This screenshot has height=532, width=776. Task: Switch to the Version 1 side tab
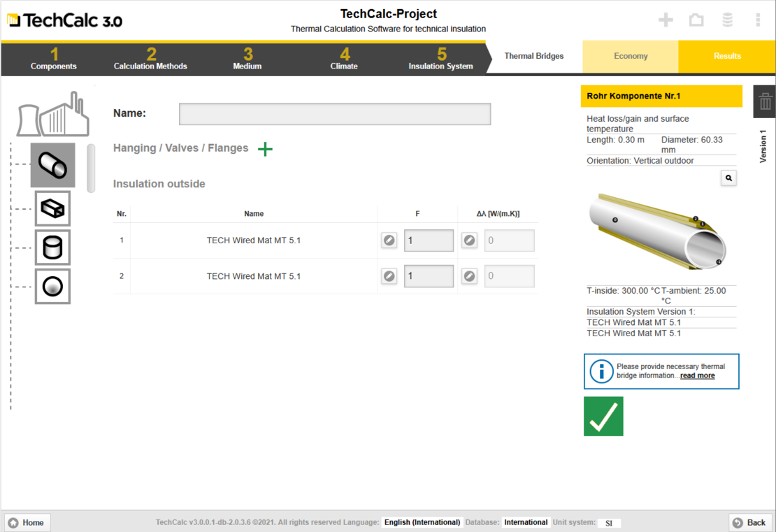tap(763, 146)
